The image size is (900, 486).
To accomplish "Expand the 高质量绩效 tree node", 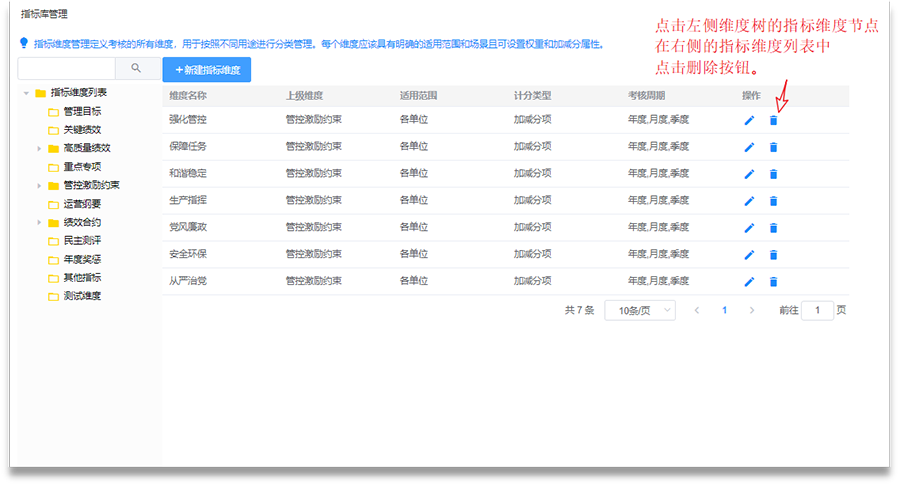I will (x=39, y=148).
